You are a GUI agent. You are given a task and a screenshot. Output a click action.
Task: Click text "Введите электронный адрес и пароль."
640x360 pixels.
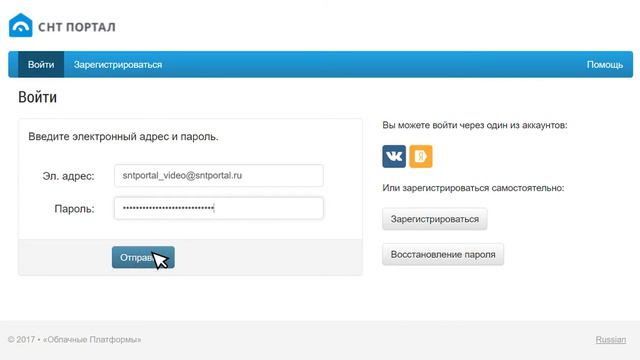tap(123, 137)
